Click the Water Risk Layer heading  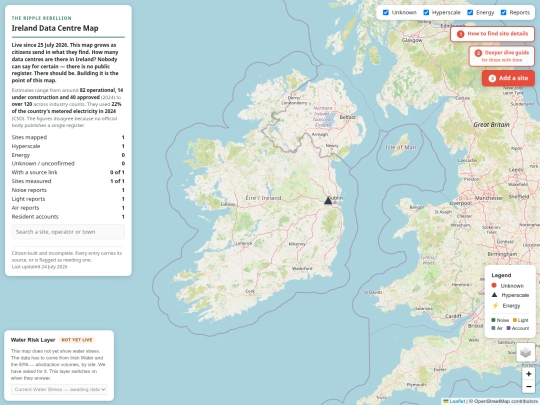(x=33, y=340)
